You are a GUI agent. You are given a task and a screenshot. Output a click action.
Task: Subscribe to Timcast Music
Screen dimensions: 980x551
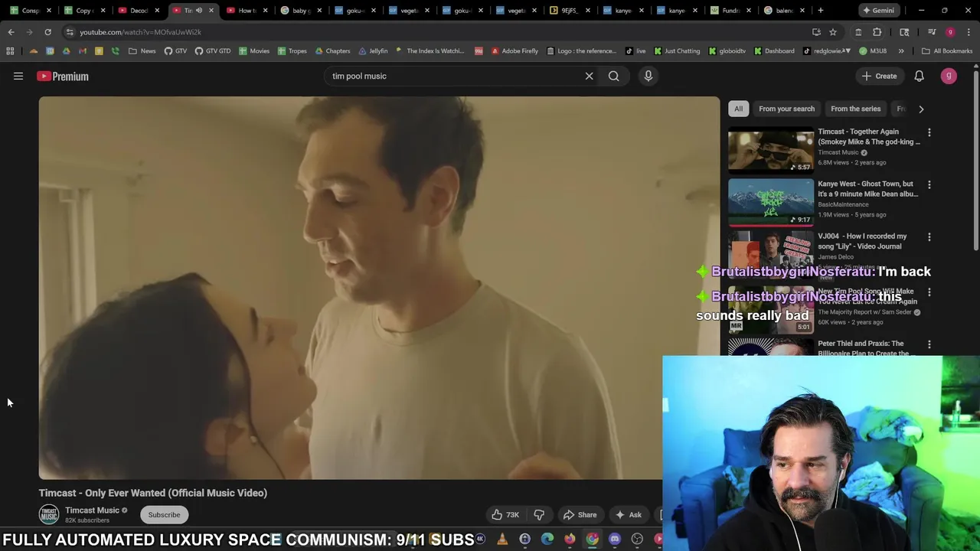[164, 515]
